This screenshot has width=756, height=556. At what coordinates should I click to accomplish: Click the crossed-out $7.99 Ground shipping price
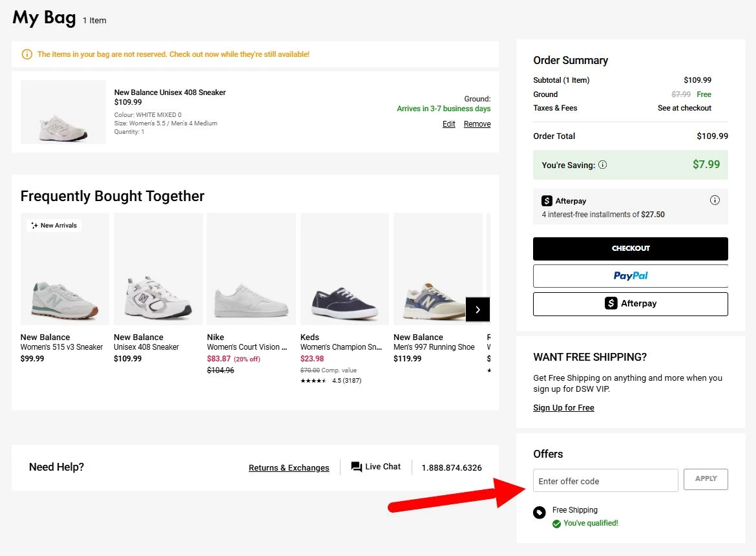[x=681, y=94]
